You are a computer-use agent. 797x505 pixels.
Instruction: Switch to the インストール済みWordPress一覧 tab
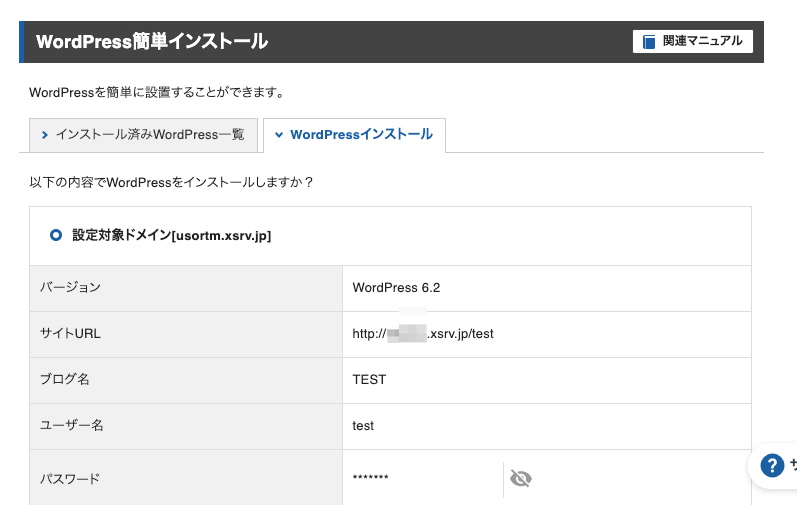pyautogui.click(x=150, y=135)
